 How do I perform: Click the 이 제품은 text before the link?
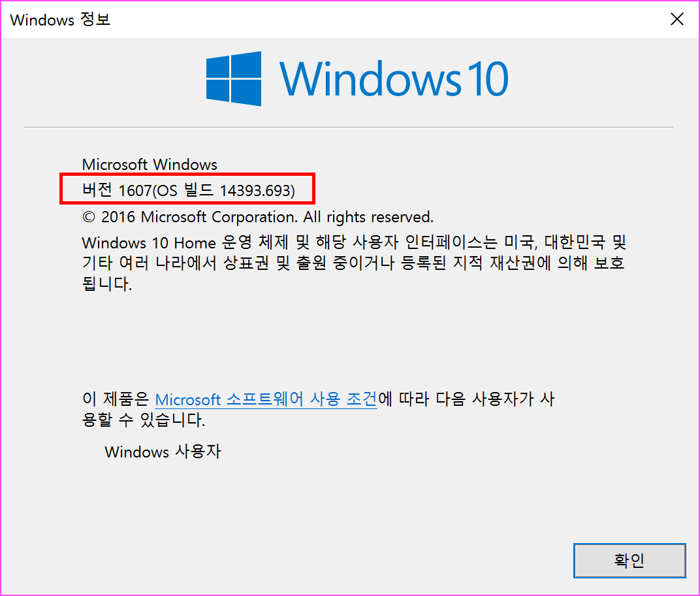[x=116, y=399]
